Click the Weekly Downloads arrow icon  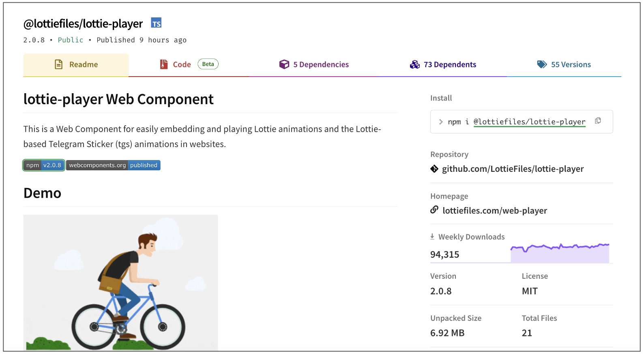(x=432, y=237)
